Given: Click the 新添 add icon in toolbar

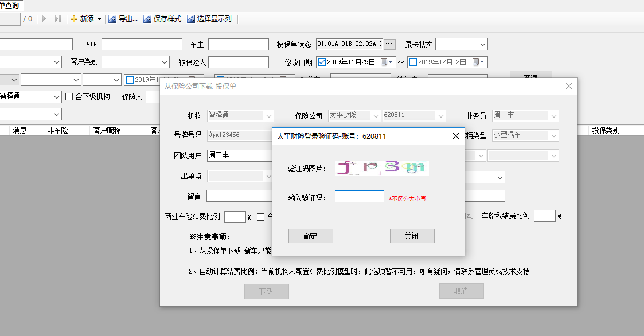Looking at the screenshot, I should 74,19.
